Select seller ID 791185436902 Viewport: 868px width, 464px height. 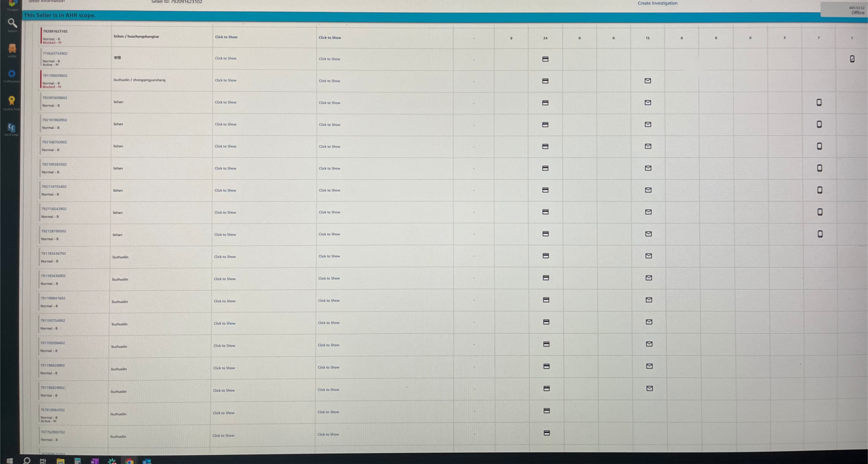click(x=53, y=276)
